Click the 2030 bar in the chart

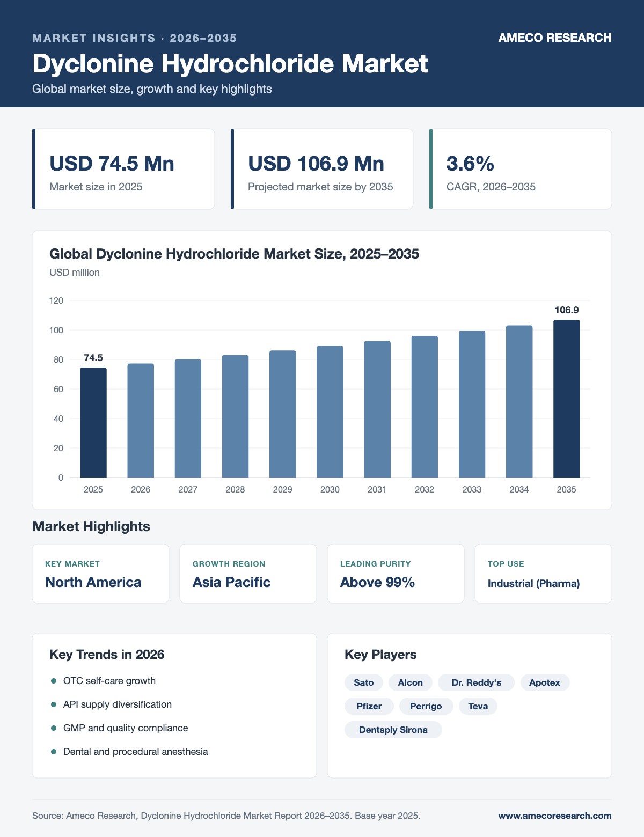pyautogui.click(x=330, y=412)
